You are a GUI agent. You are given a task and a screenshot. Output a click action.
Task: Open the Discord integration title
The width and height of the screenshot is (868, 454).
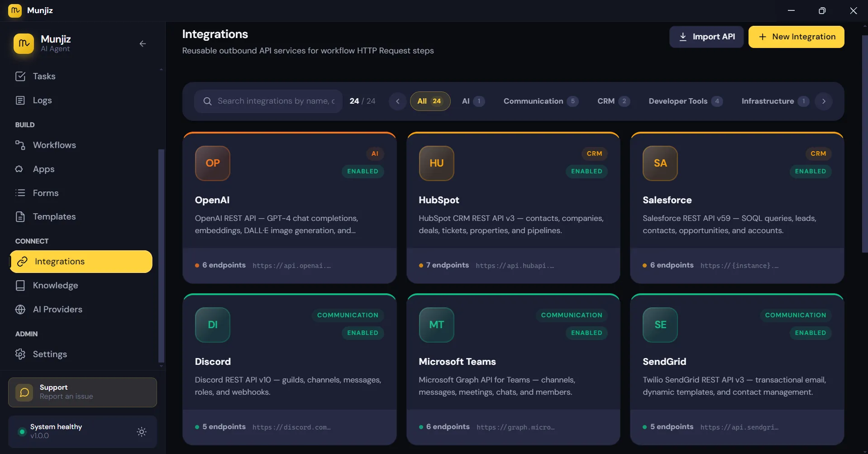pyautogui.click(x=213, y=362)
